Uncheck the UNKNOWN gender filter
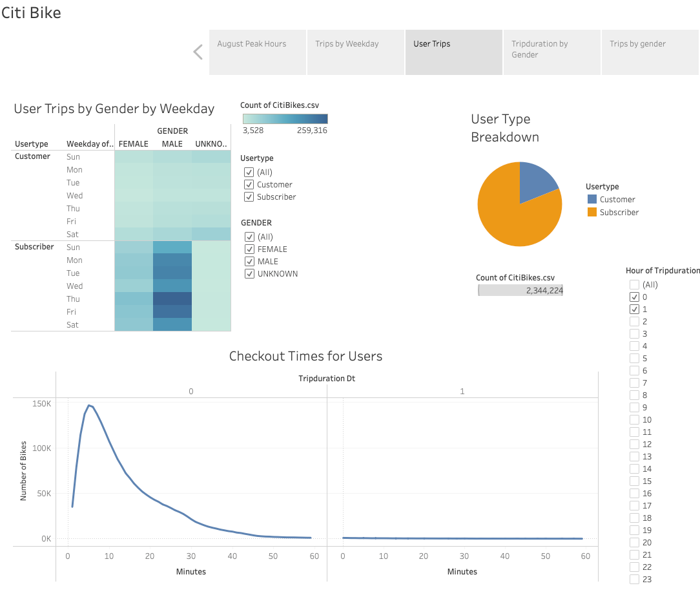The height and width of the screenshot is (599, 700). 249,274
